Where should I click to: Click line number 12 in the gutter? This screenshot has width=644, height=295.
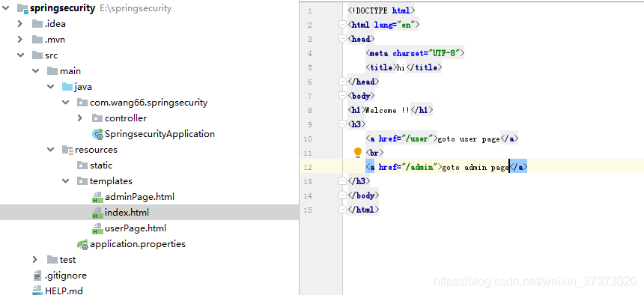(309, 167)
